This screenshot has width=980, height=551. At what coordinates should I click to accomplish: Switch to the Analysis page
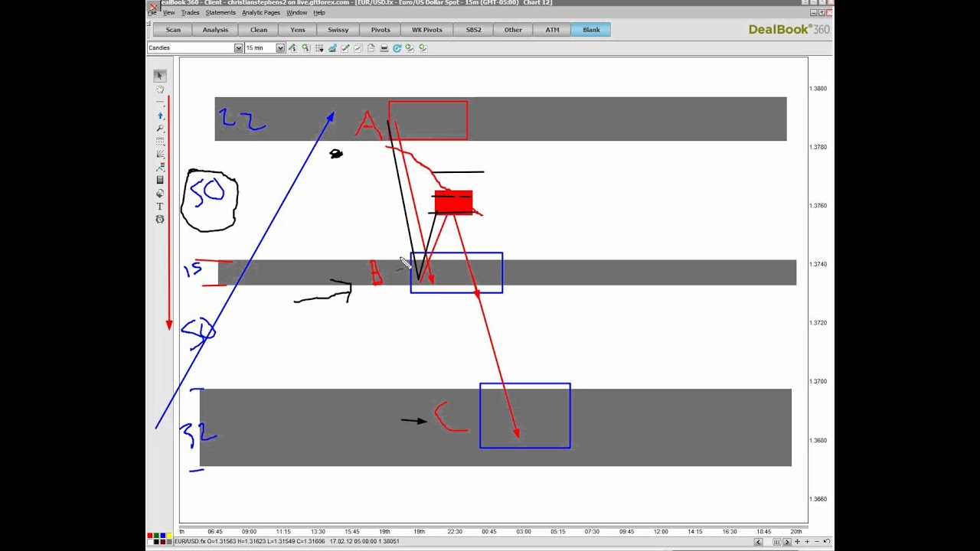point(215,30)
